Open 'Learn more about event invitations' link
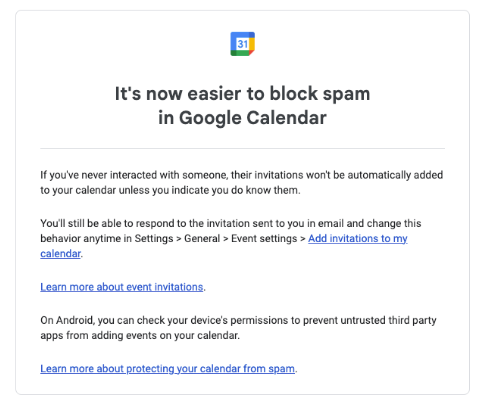Screen dimensions: 482x412 (122, 287)
